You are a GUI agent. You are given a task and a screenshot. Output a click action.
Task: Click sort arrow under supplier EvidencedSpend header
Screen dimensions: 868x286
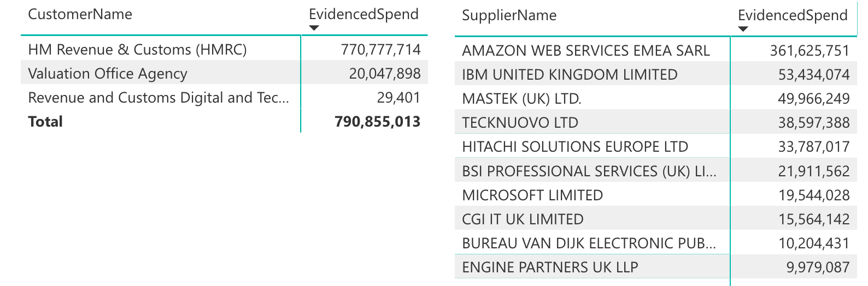[743, 29]
